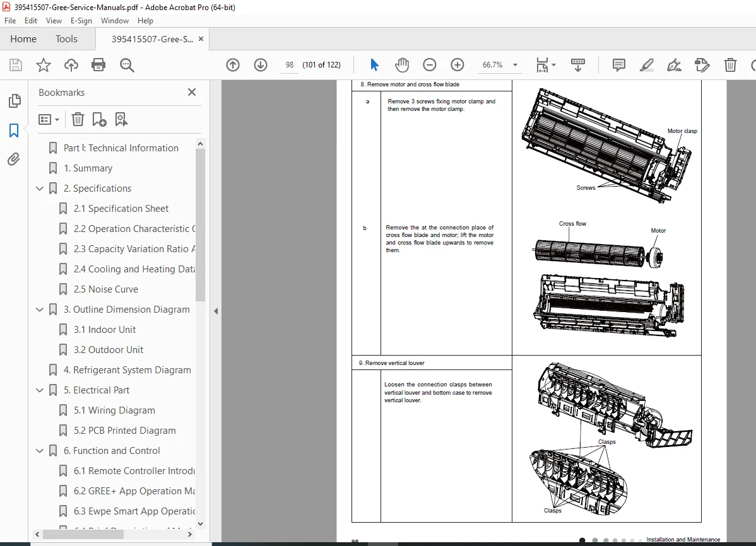Click bookmarks scrollbar up arrow

[201, 144]
